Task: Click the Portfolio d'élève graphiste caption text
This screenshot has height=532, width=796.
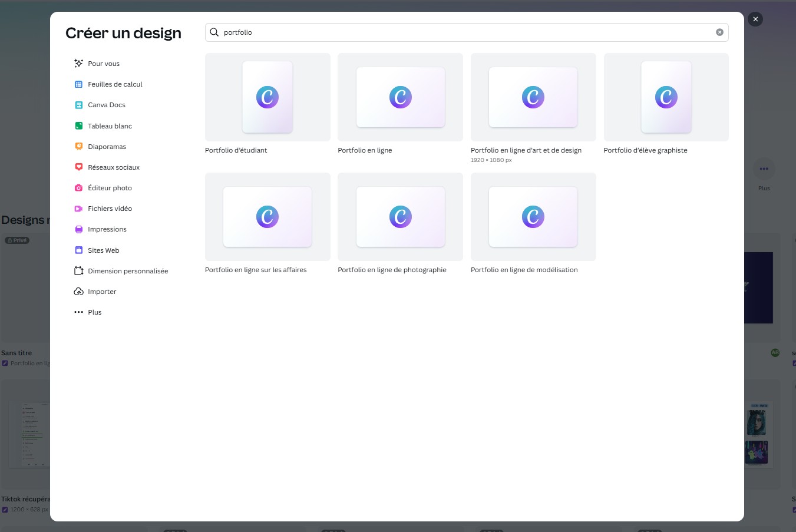Action: pyautogui.click(x=645, y=150)
